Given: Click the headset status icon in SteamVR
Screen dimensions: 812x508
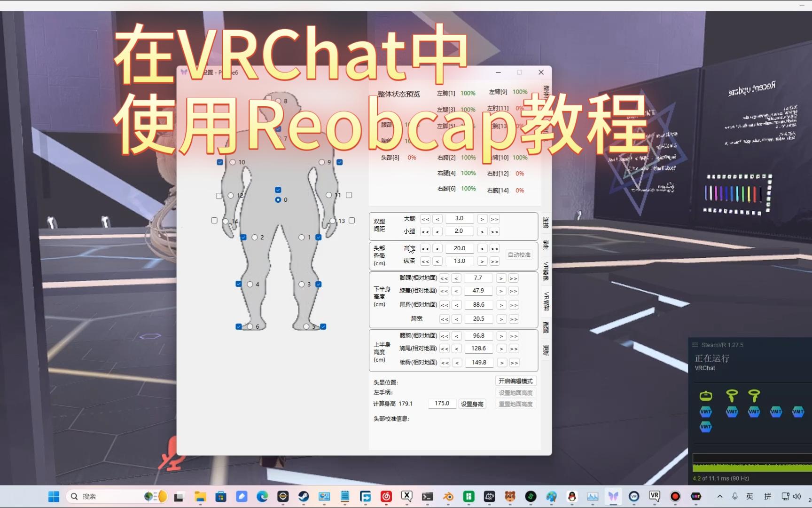Looking at the screenshot, I should coord(705,396).
